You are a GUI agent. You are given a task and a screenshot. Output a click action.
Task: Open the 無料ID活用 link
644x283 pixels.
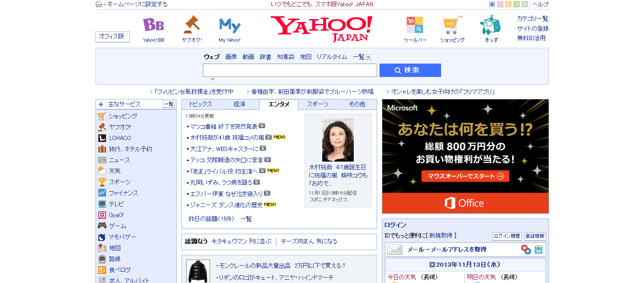tap(531, 38)
